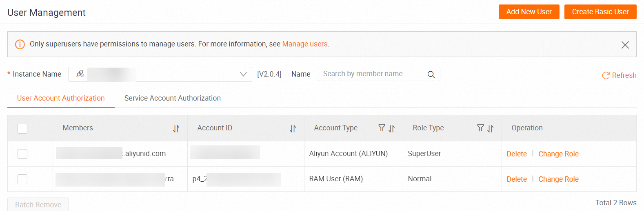Click the search magnifier icon
The height and width of the screenshot is (211, 644).
click(x=431, y=75)
